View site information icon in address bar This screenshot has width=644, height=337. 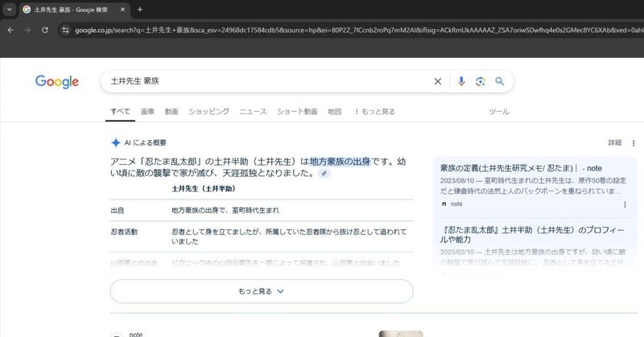click(x=66, y=30)
